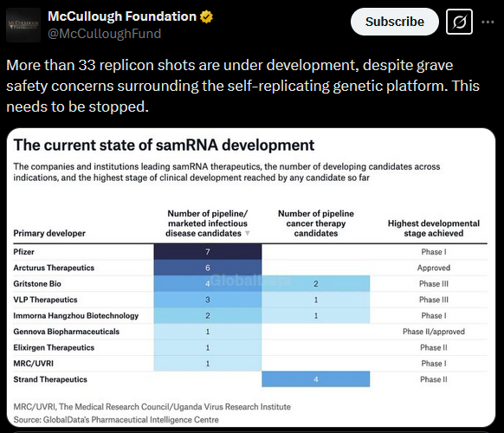Click the Highest developmental stage achieved header

[x=434, y=229]
